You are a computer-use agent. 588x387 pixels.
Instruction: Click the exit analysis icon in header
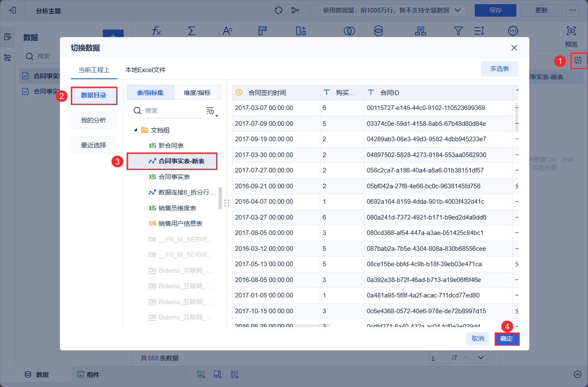tap(12, 10)
